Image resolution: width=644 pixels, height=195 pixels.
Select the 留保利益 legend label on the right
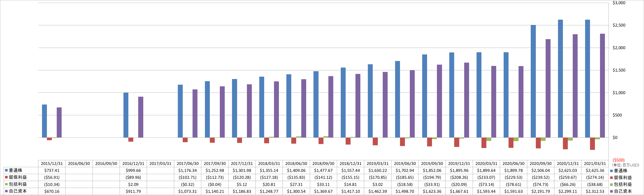623,178
